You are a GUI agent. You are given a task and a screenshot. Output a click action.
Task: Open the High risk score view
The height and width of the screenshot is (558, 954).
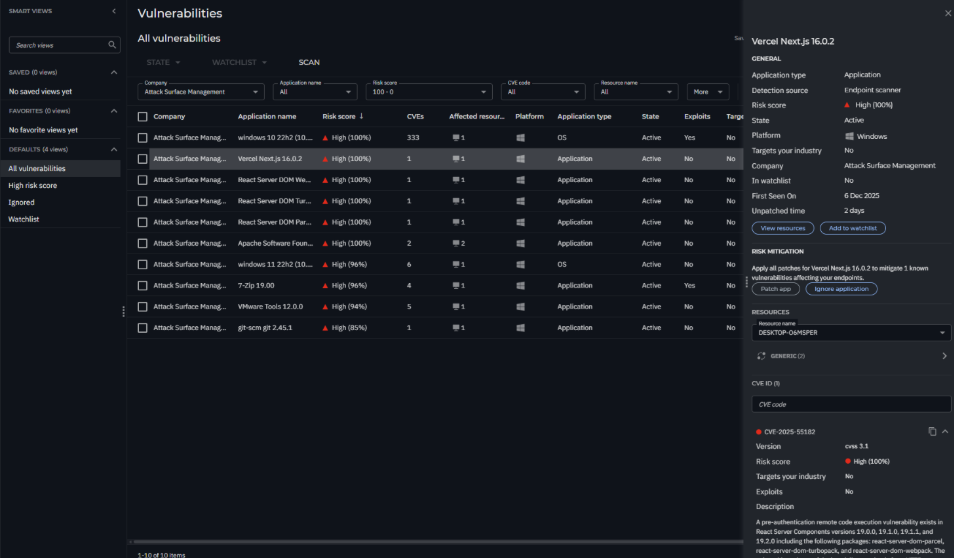[33, 185]
